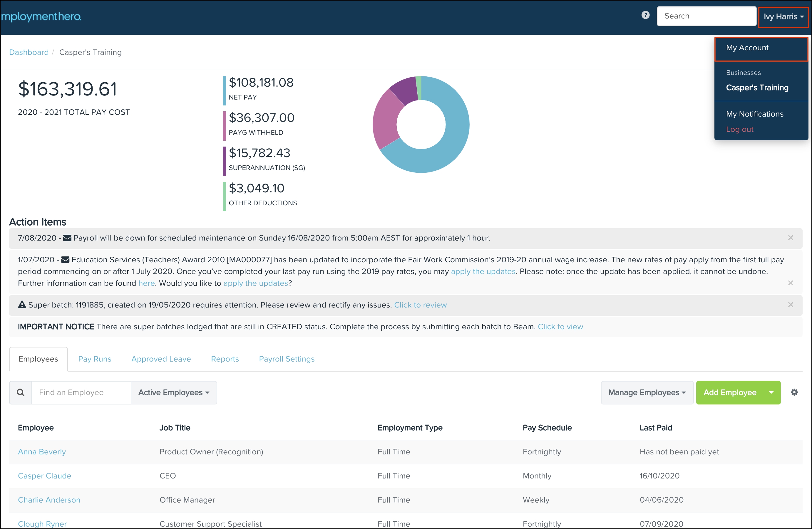Click the Employment Hero logo
The height and width of the screenshot is (529, 812).
point(41,16)
